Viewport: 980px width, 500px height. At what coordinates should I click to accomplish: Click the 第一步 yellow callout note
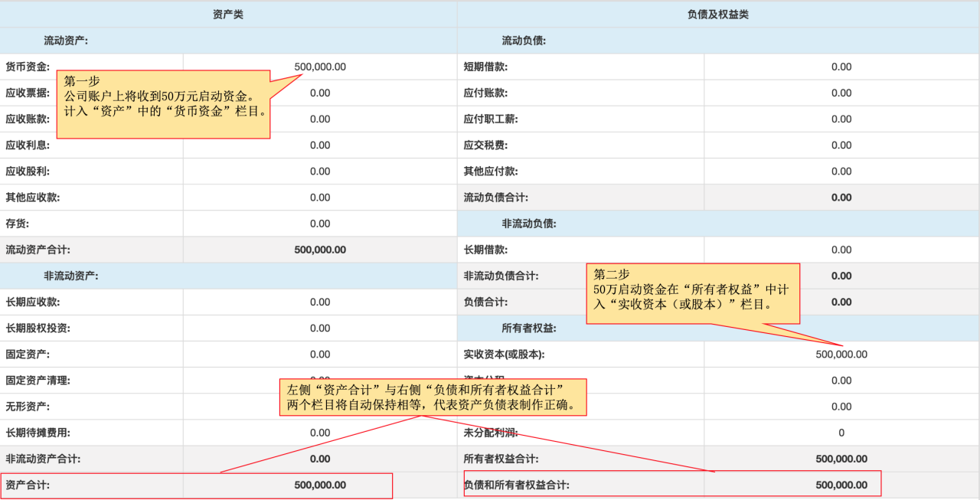(x=164, y=105)
